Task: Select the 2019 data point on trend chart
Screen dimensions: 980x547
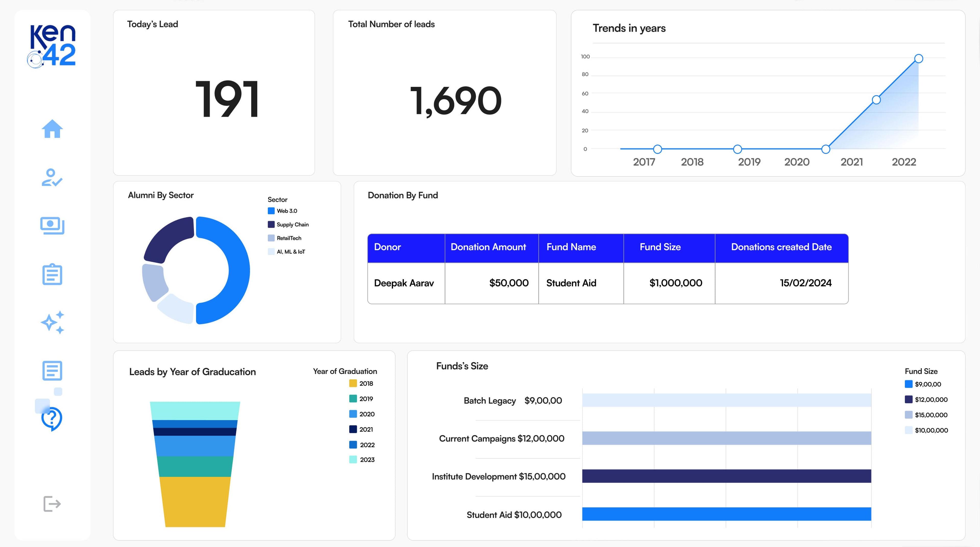Action: point(737,149)
